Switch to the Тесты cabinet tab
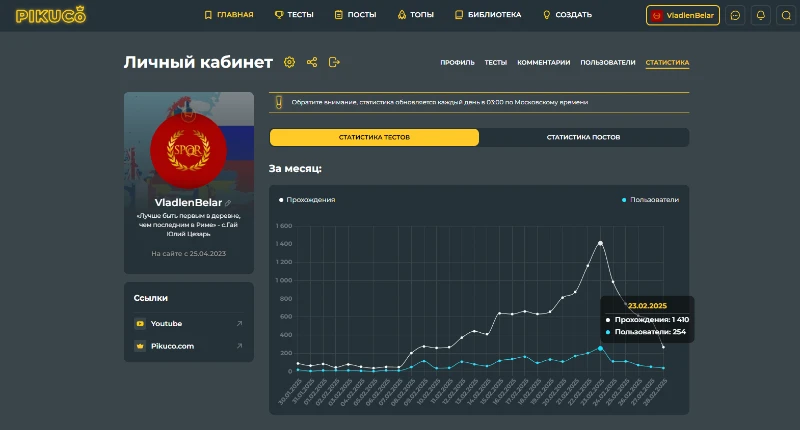 [495, 63]
